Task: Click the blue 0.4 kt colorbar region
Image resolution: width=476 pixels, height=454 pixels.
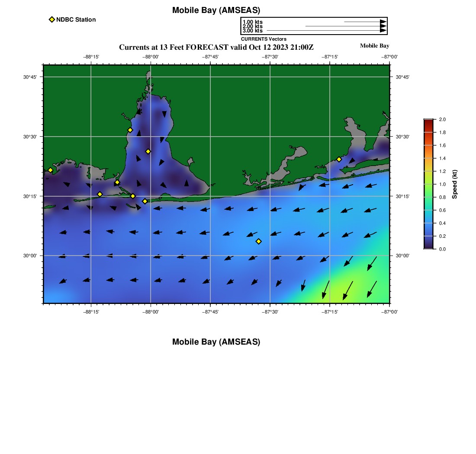Action: [x=428, y=223]
